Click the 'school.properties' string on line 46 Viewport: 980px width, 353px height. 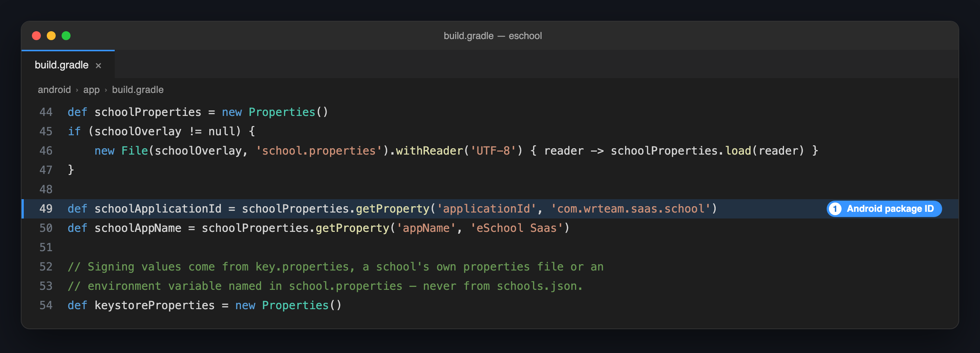tap(319, 151)
